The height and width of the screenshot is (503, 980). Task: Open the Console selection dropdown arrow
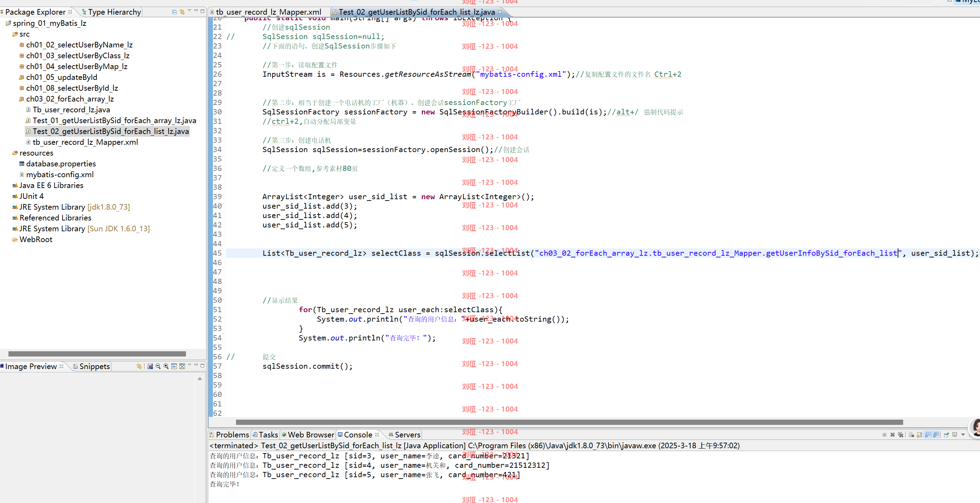tap(963, 435)
